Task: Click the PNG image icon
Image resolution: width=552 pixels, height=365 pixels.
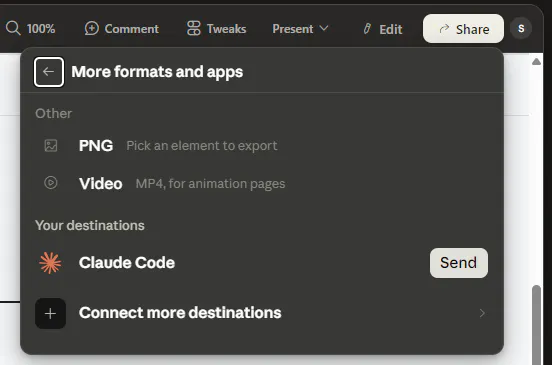Action: pyautogui.click(x=51, y=145)
